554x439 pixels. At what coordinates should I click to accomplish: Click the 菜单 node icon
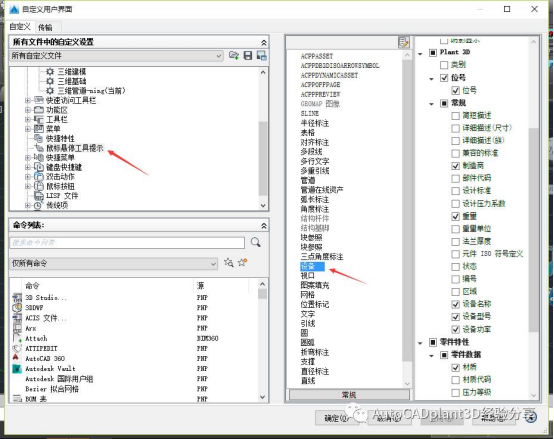click(39, 129)
